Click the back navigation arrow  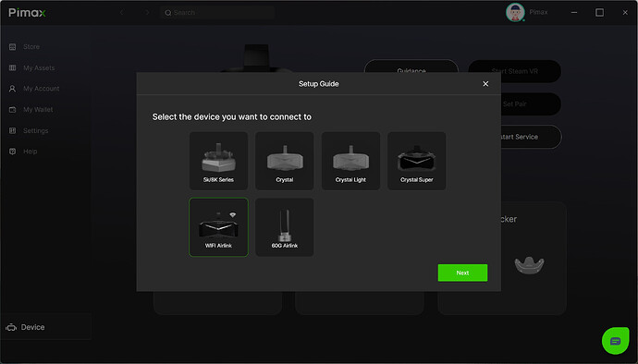point(122,13)
